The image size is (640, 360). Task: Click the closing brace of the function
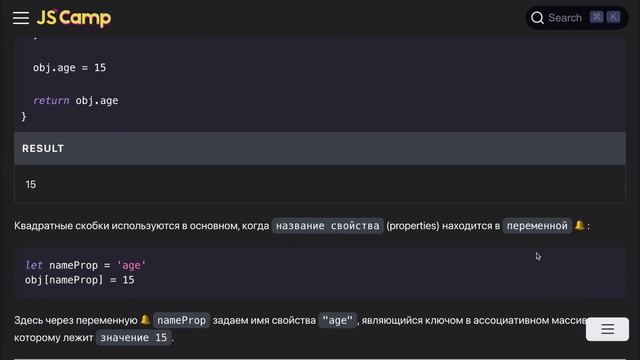coord(24,117)
